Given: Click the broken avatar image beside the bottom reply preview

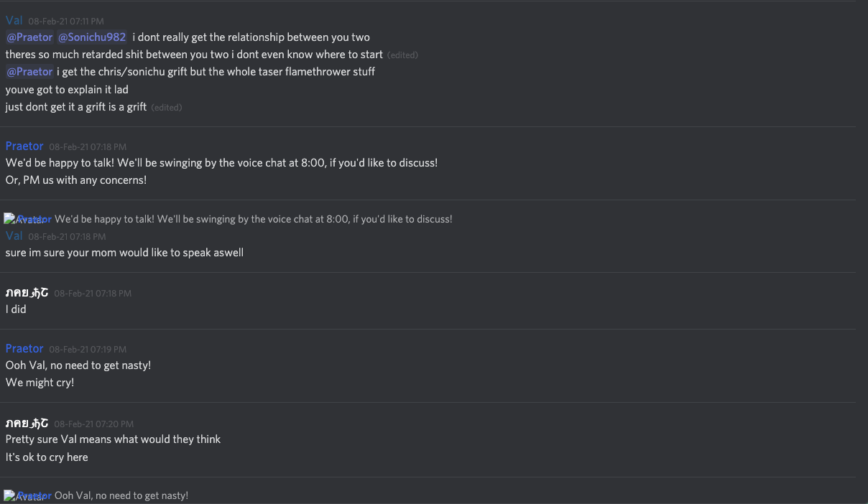Looking at the screenshot, I should pos(10,495).
